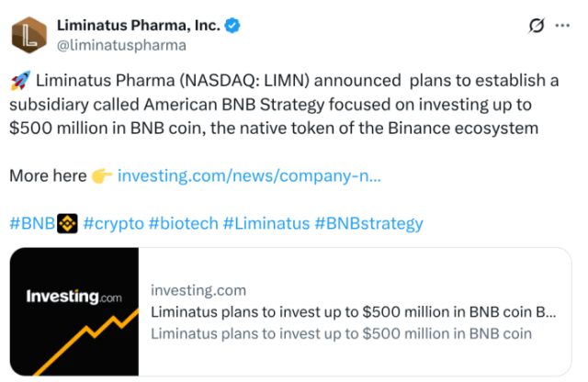
Task: Click the Liminatus Pharma profile avatar
Action: pos(30,33)
